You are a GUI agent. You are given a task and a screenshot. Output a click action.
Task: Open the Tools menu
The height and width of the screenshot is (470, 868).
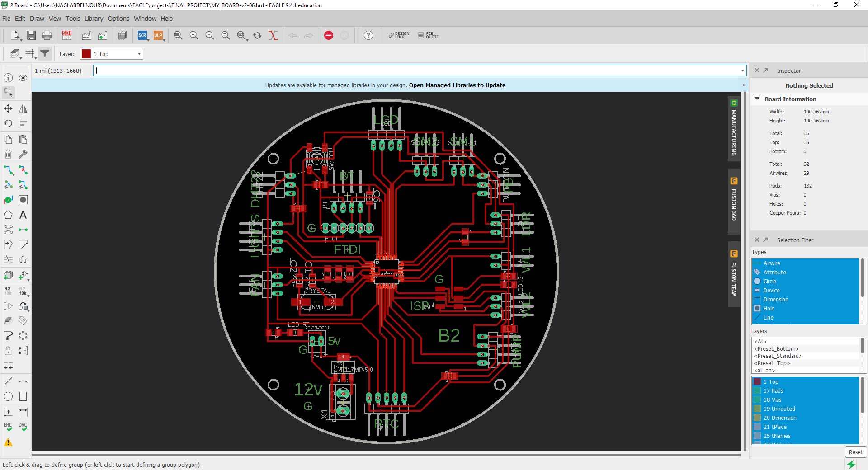coord(73,19)
